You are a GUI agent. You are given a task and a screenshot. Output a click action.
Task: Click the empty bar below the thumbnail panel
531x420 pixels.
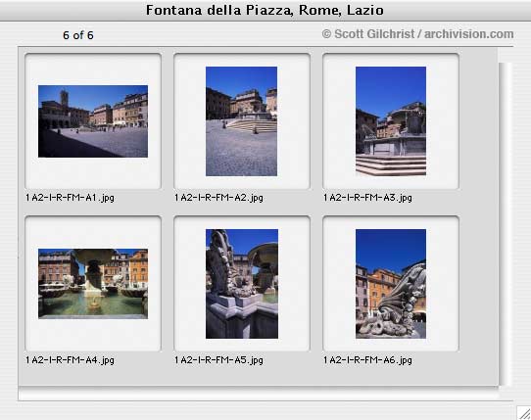259,395
